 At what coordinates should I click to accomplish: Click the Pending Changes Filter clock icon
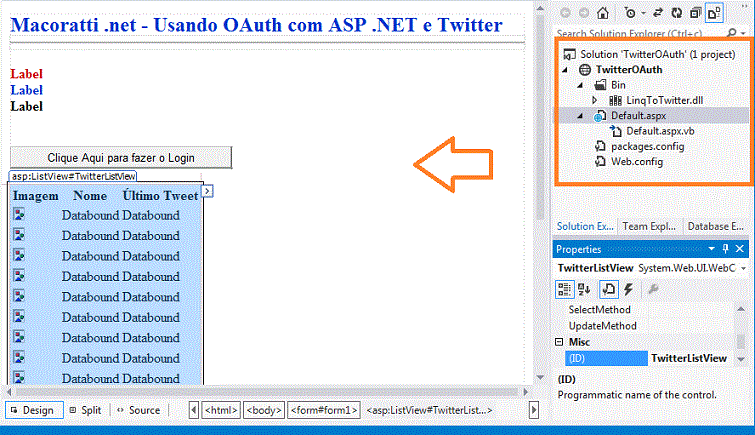[630, 13]
